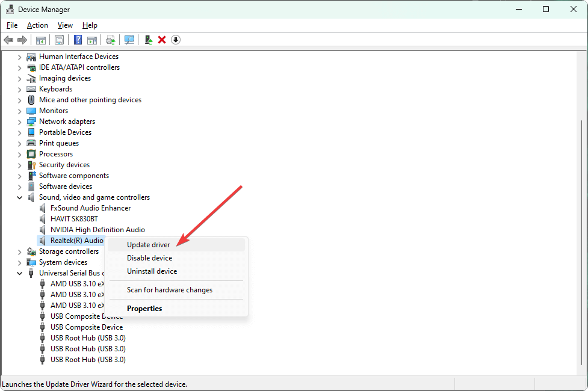
Task: Toggle the Show/Hide Console Tree toolbar icon
Action: point(41,40)
